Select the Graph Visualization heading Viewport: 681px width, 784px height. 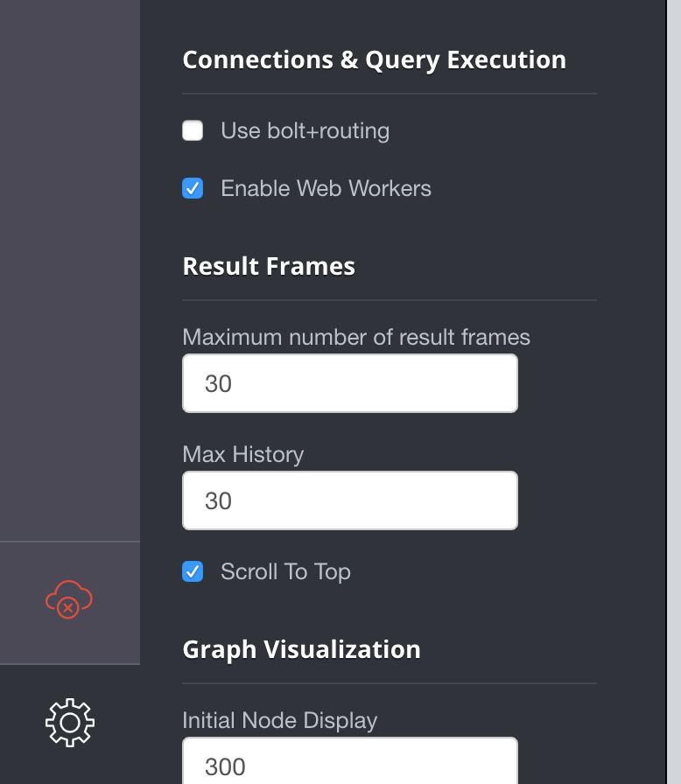(301, 650)
